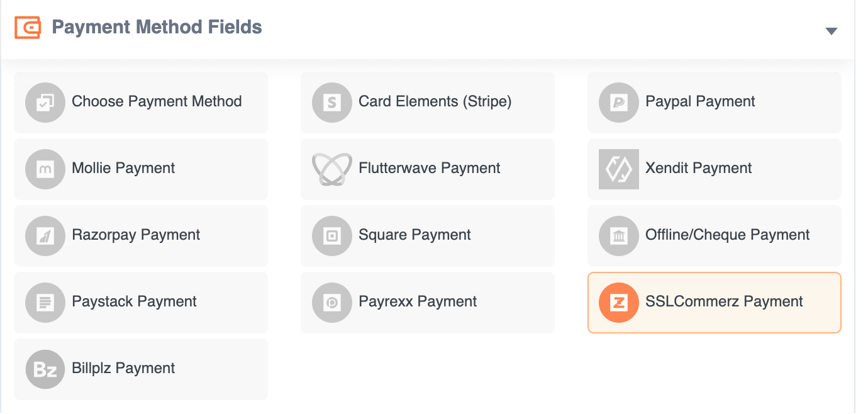868x414 pixels.
Task: Click the Flutterwave butterfly icon
Action: 332,169
